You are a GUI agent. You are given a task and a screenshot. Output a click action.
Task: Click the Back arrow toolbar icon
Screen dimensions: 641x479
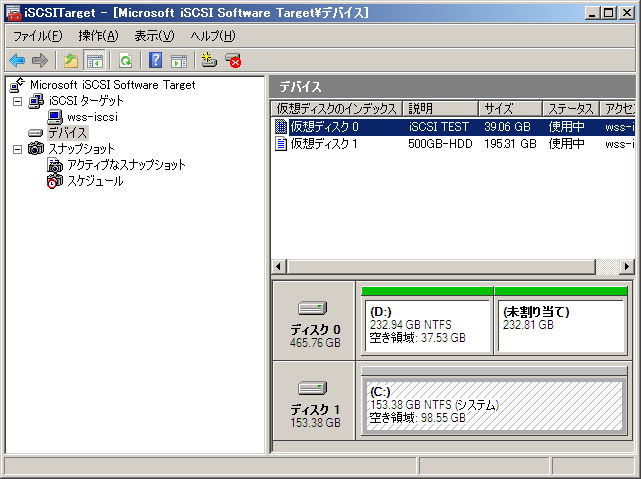coord(17,61)
